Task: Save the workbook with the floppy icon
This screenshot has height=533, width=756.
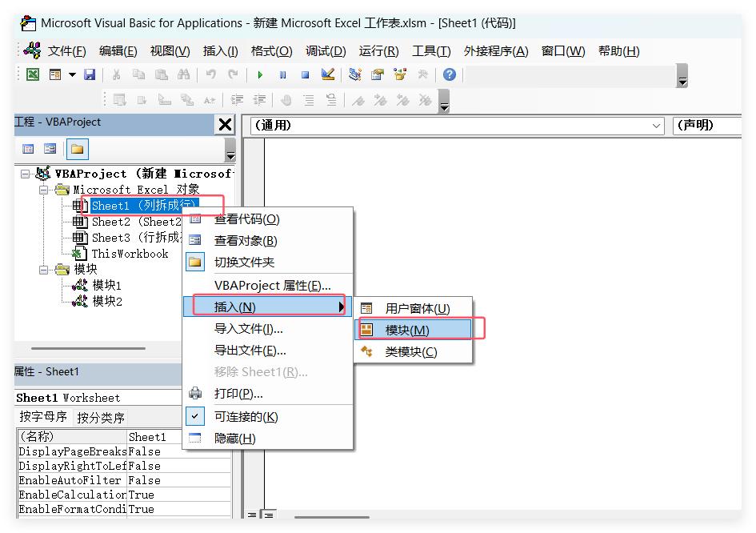Action: [x=90, y=74]
